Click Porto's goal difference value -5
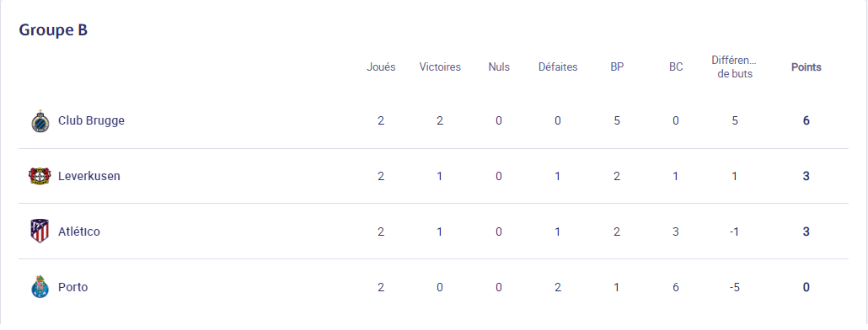Image resolution: width=868 pixels, height=330 pixels. (735, 287)
